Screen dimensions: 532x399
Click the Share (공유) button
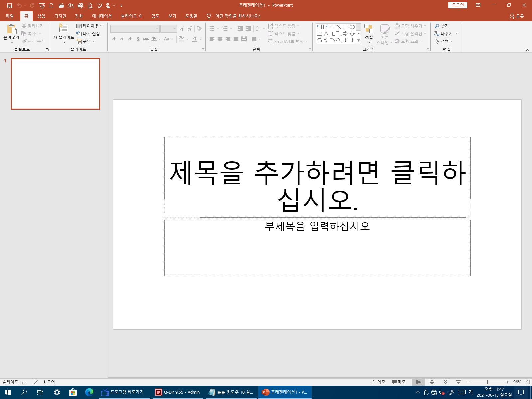coord(517,16)
